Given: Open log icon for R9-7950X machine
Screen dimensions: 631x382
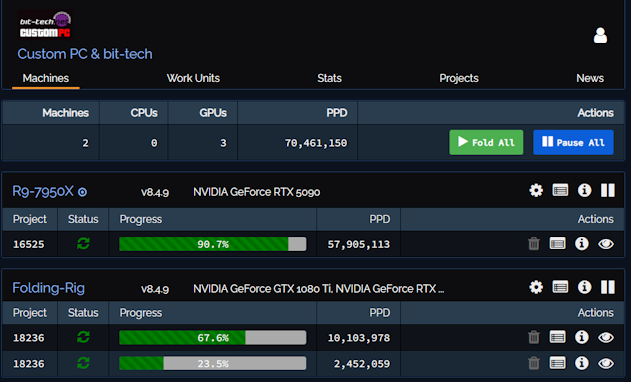Looking at the screenshot, I should 560,190.
